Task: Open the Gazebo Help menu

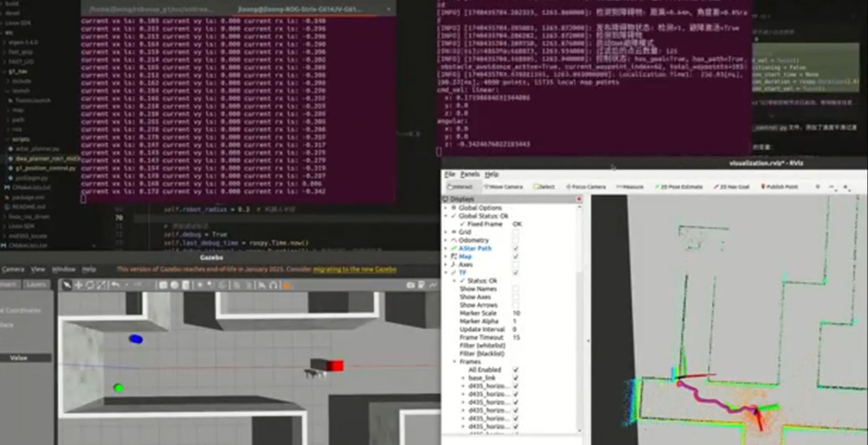Action: pos(89,269)
